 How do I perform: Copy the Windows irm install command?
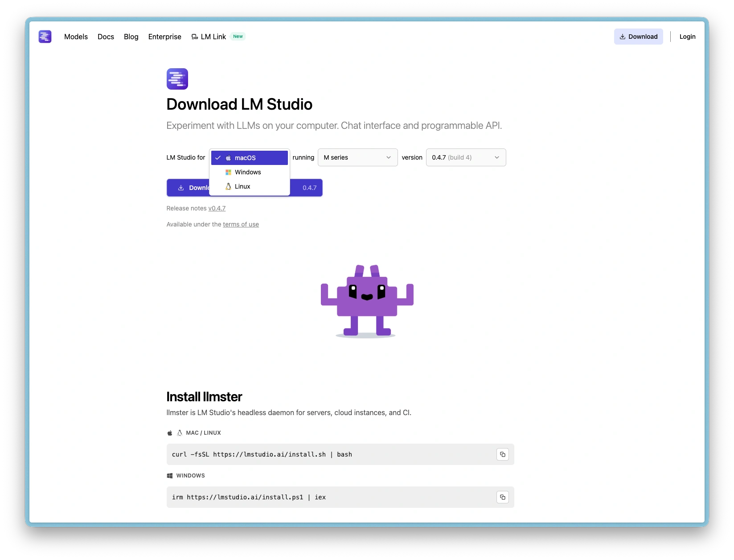(x=502, y=497)
